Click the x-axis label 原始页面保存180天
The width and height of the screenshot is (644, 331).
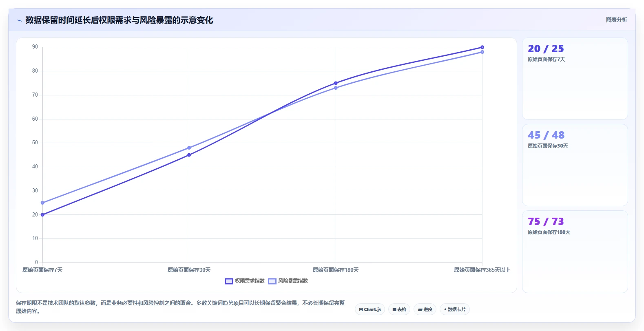point(336,270)
